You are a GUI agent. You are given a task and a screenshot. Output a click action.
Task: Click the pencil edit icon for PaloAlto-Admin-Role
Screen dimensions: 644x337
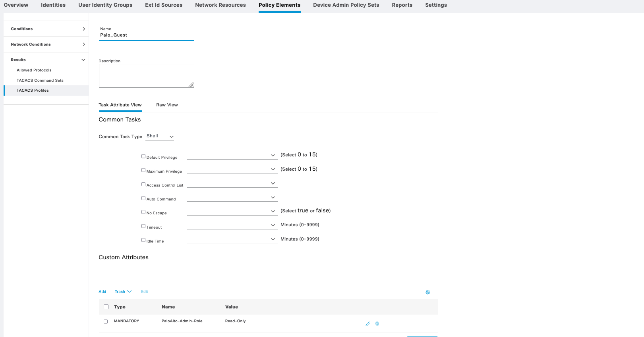point(368,324)
